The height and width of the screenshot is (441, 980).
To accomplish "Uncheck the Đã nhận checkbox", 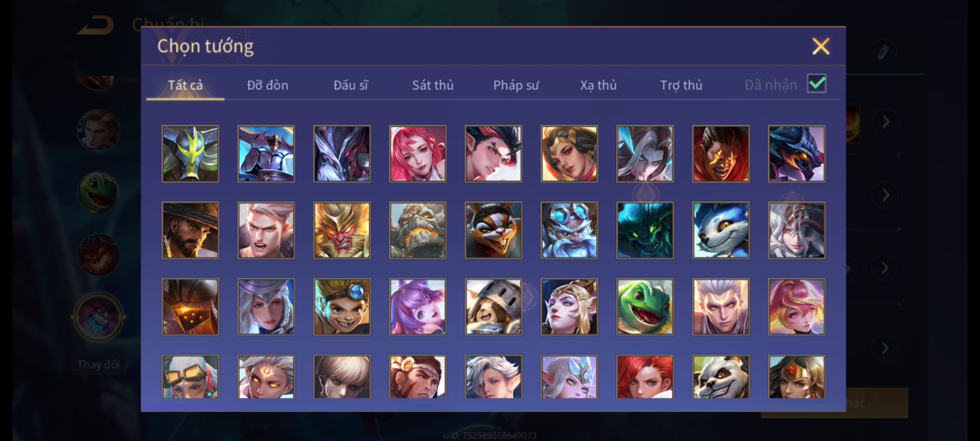I will tap(817, 84).
